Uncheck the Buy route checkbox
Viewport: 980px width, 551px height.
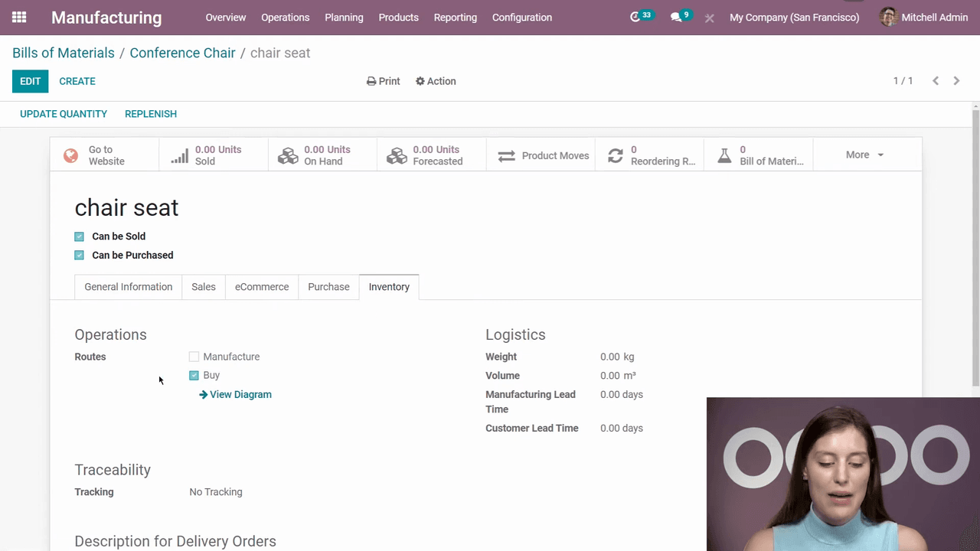pos(194,376)
